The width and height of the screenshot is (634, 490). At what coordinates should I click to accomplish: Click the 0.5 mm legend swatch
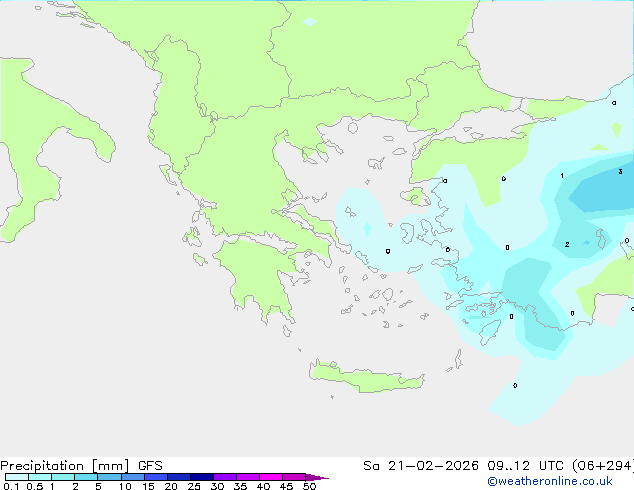click(x=40, y=477)
